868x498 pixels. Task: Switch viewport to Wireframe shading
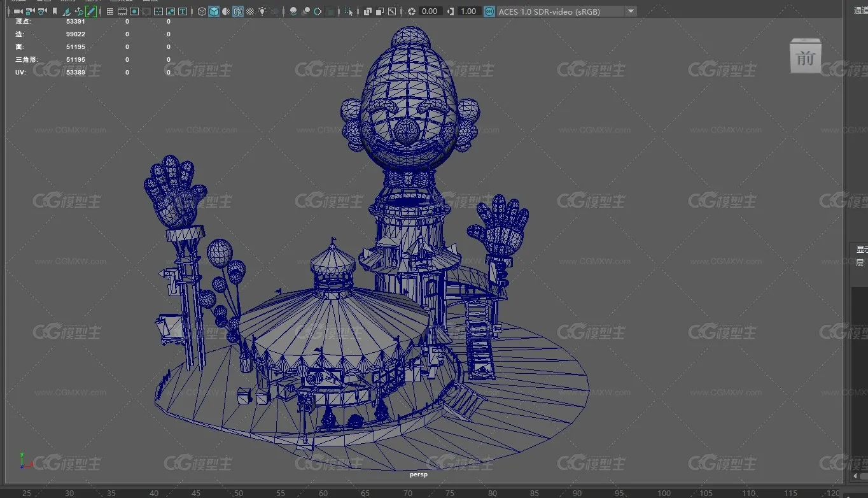click(202, 11)
